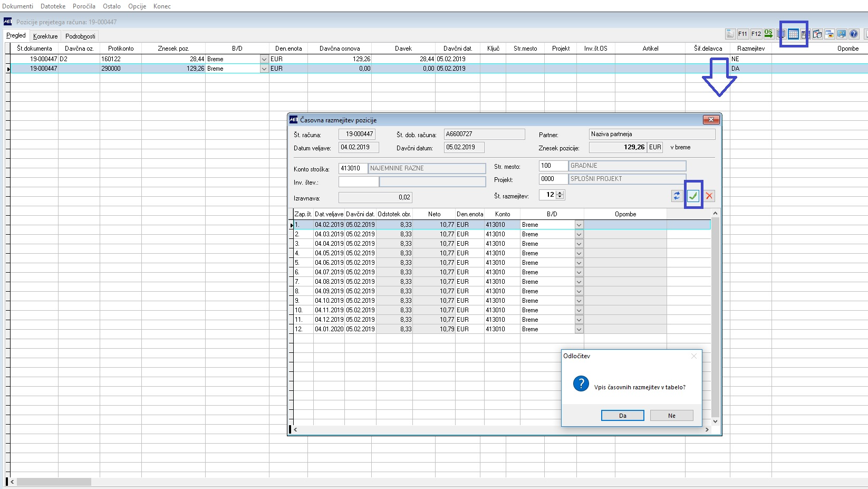Click the red X cancel icon

[x=709, y=196]
